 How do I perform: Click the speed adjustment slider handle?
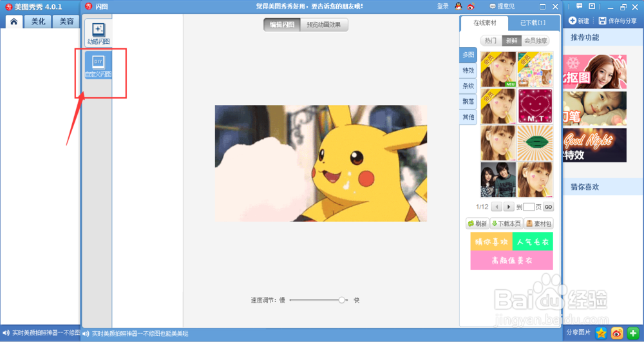click(x=342, y=300)
